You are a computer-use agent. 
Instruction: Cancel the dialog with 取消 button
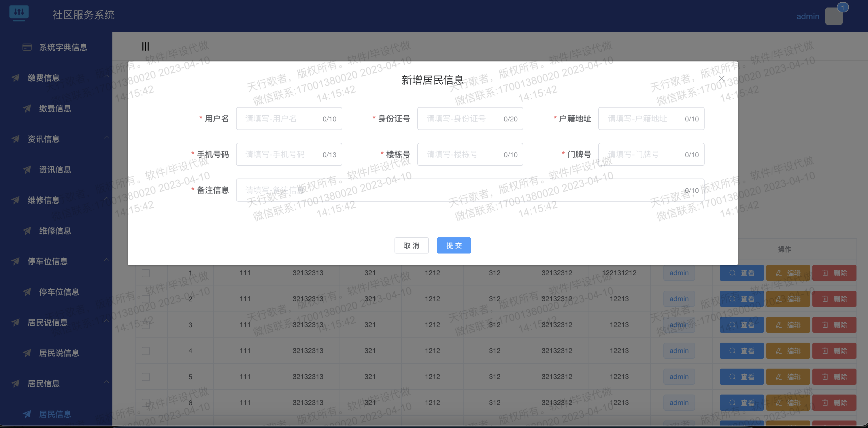point(412,245)
